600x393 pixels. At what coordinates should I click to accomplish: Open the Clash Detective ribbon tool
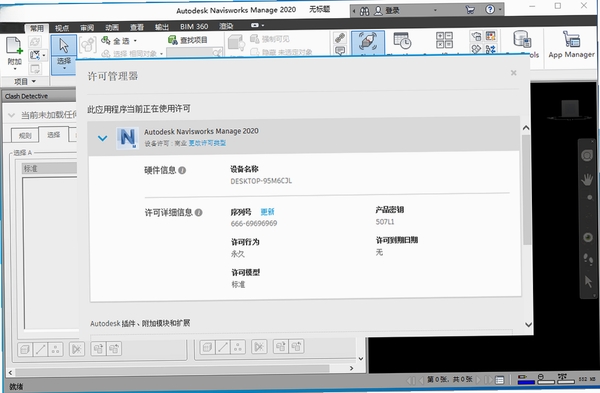click(368, 42)
